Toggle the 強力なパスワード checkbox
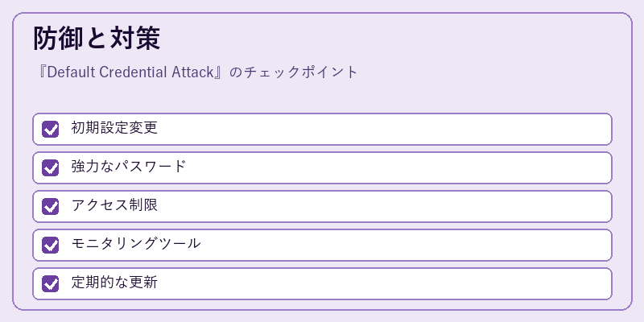This screenshot has height=322, width=644. coord(50,167)
